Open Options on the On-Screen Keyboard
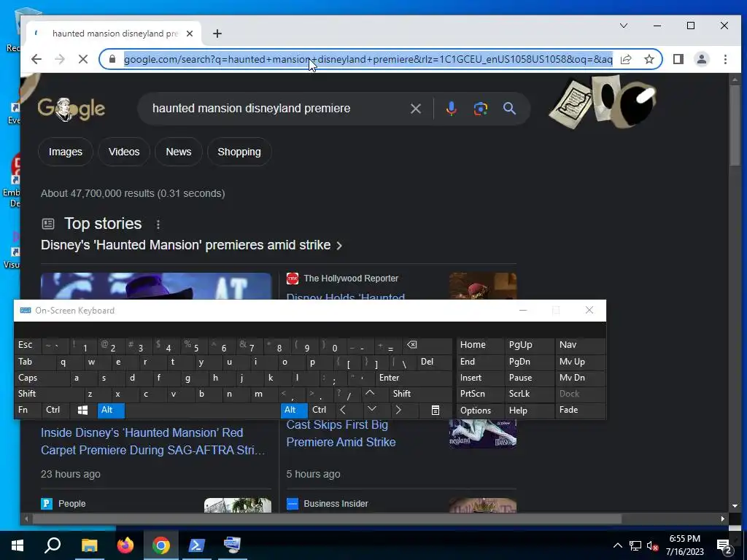 pyautogui.click(x=480, y=410)
